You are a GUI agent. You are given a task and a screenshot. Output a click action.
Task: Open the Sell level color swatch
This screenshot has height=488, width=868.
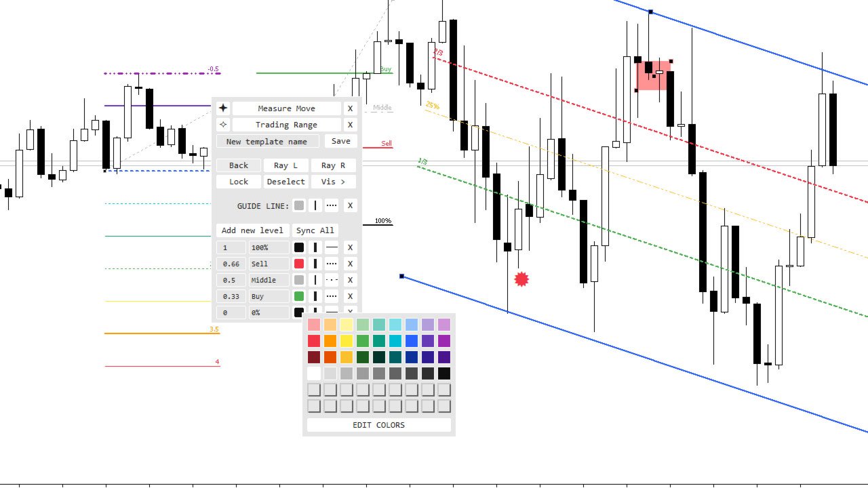pyautogui.click(x=299, y=264)
